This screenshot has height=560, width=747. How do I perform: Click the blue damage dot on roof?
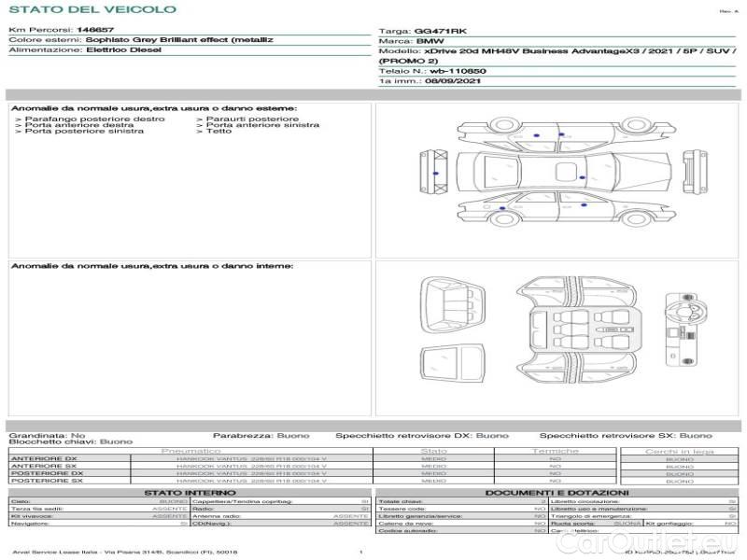coord(582,176)
